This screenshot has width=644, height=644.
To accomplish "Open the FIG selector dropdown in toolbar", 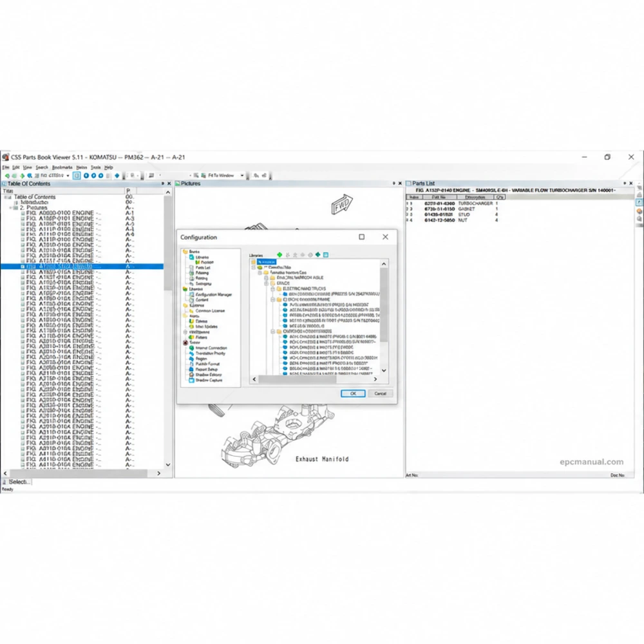I will click(68, 176).
